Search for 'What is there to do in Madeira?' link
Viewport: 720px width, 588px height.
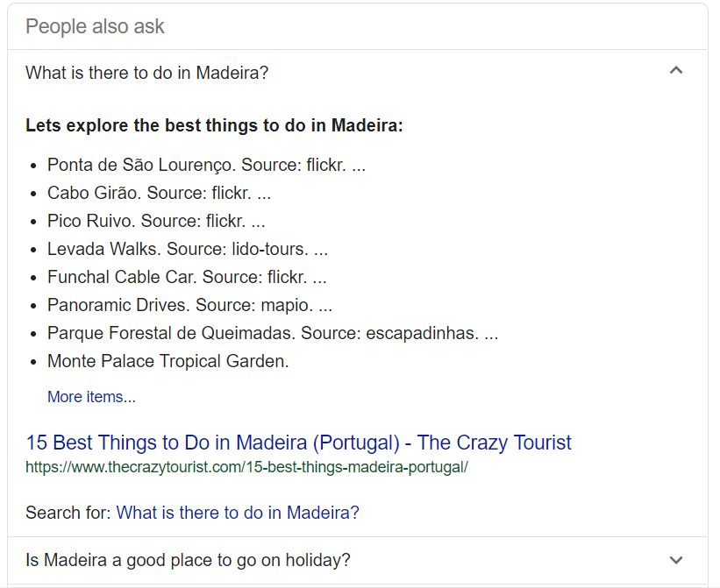coord(238,513)
